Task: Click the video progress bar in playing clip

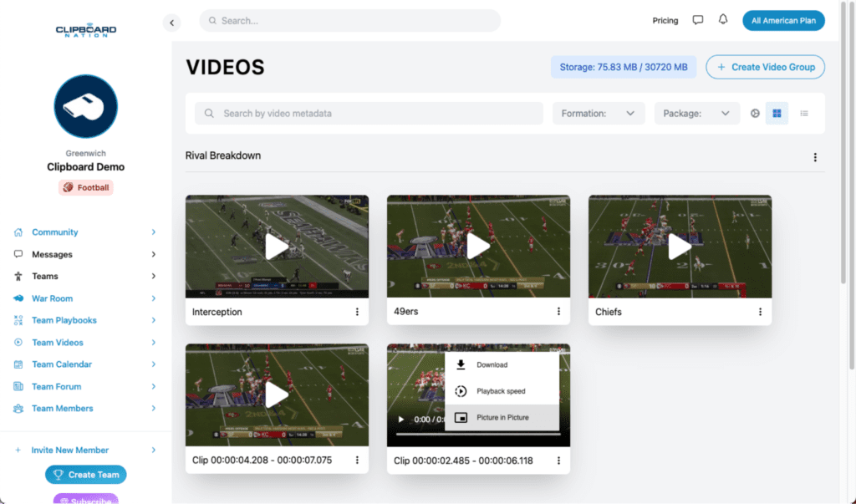Action: [418, 435]
